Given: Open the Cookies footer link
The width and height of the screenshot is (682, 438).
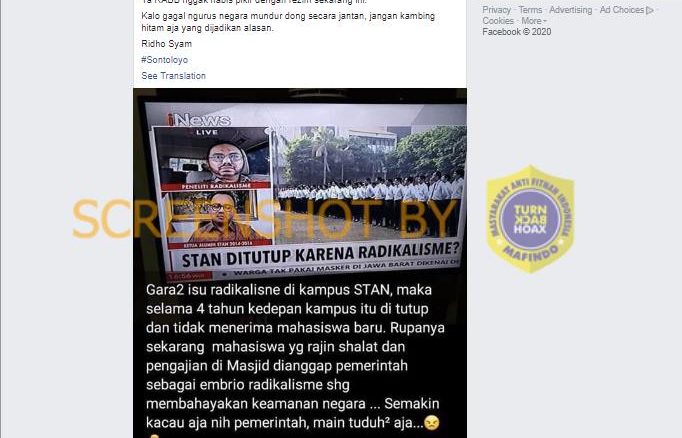Looking at the screenshot, I should 498,21.
